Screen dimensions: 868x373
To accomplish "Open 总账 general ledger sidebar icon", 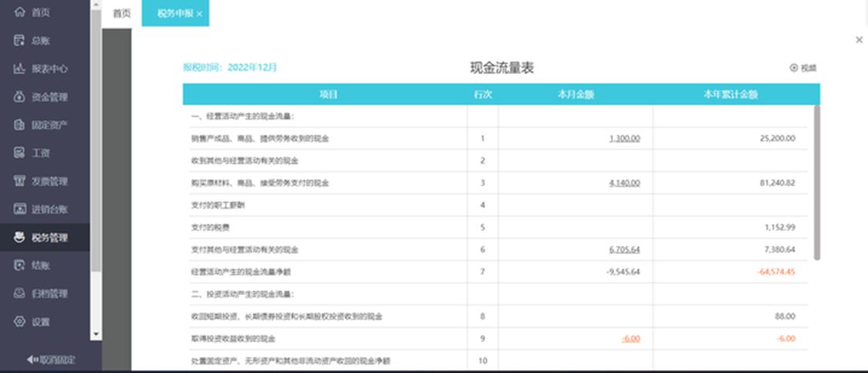I will pyautogui.click(x=19, y=40).
